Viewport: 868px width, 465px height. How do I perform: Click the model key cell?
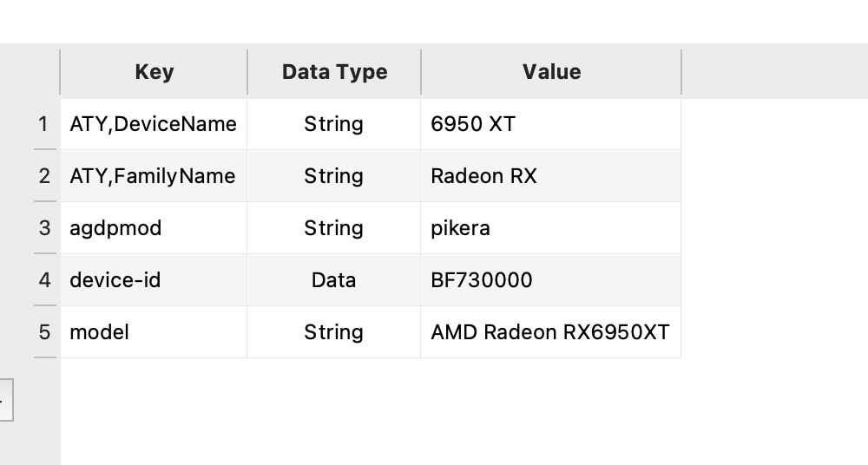[x=154, y=332]
